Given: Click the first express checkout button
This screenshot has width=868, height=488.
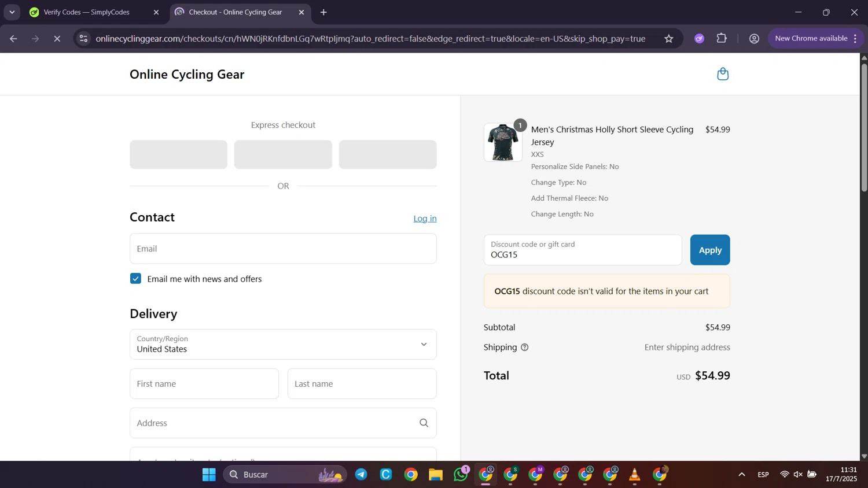Looking at the screenshot, I should point(178,154).
